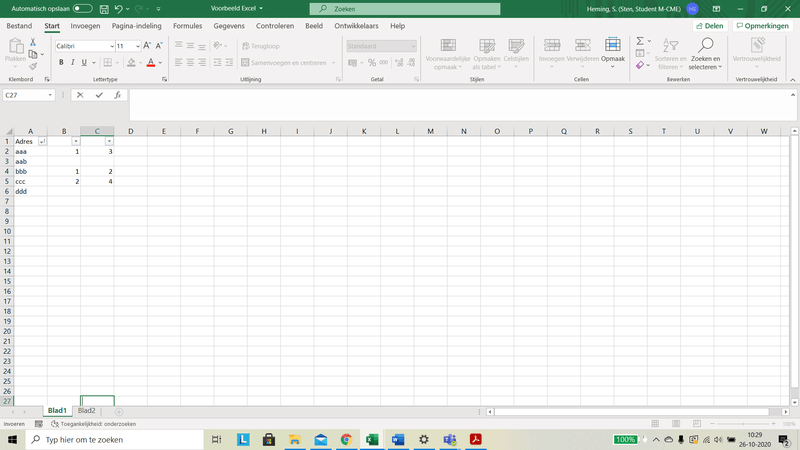Image resolution: width=800 pixels, height=450 pixels.
Task: Click the Delen share button
Action: pos(710,26)
